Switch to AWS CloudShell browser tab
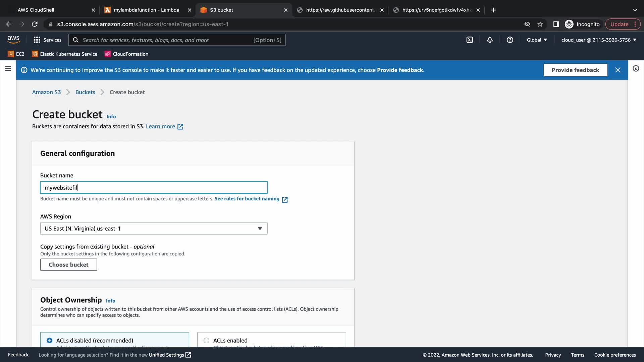644x362 pixels. pos(36,10)
